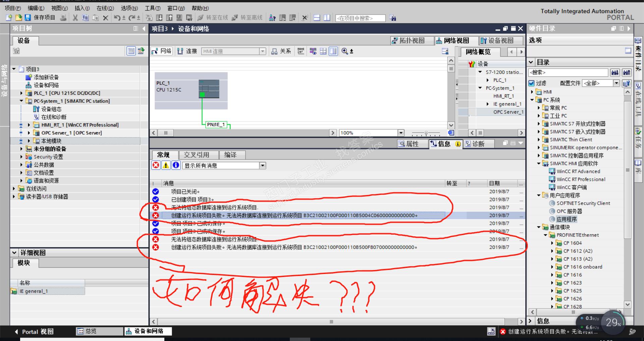Click the delete X icon in toolbar
644x341 pixels.
pos(105,18)
